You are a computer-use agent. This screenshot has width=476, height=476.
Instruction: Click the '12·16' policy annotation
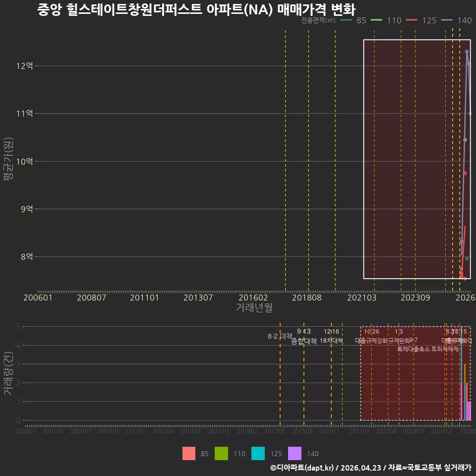click(x=331, y=332)
